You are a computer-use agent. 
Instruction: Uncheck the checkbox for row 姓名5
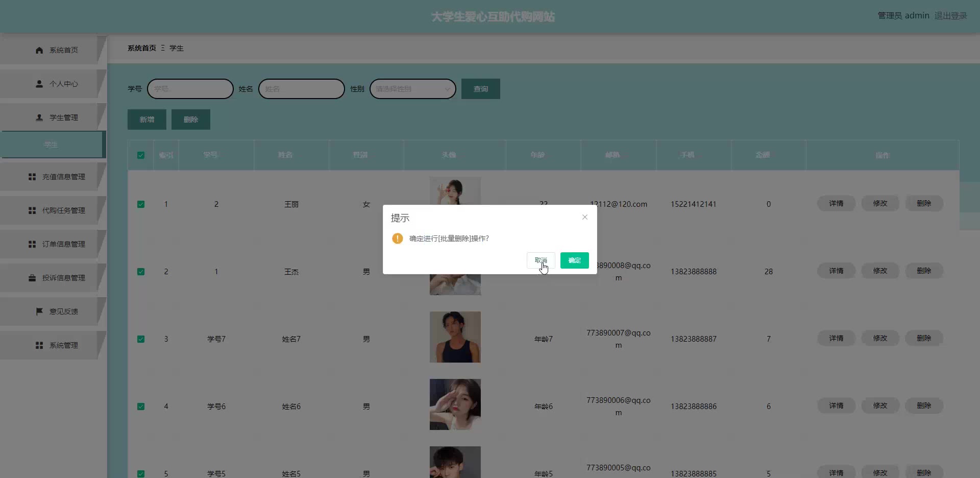141,474
